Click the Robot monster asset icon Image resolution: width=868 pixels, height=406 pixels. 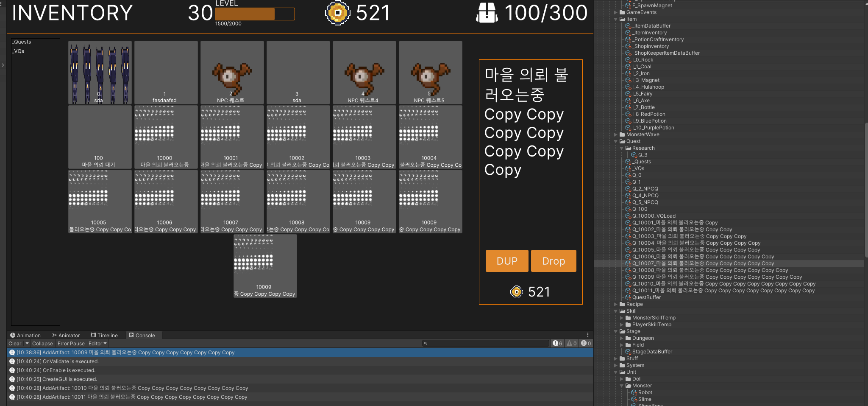pos(634,392)
